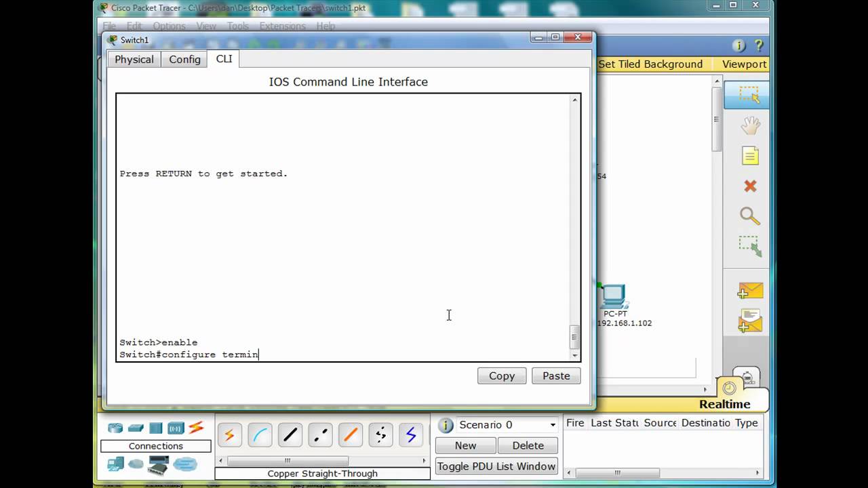868x488 pixels.
Task: Add a Complex PDU open envelope
Action: [x=750, y=321]
